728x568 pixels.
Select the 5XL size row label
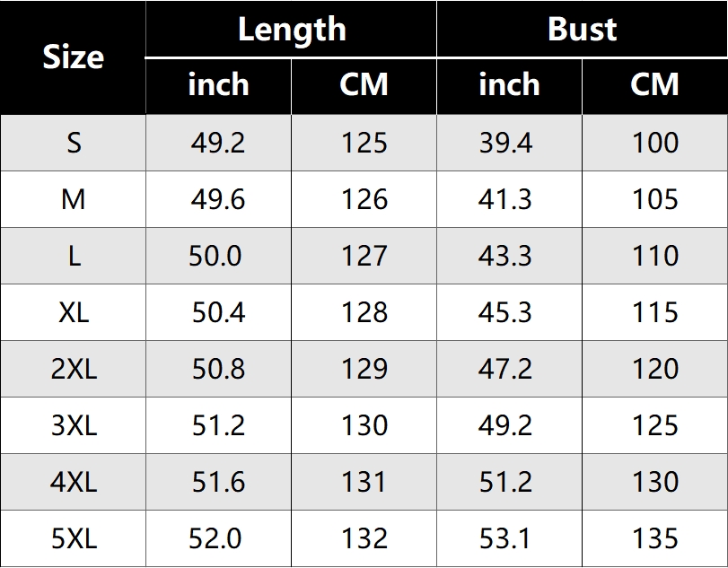tap(74, 538)
